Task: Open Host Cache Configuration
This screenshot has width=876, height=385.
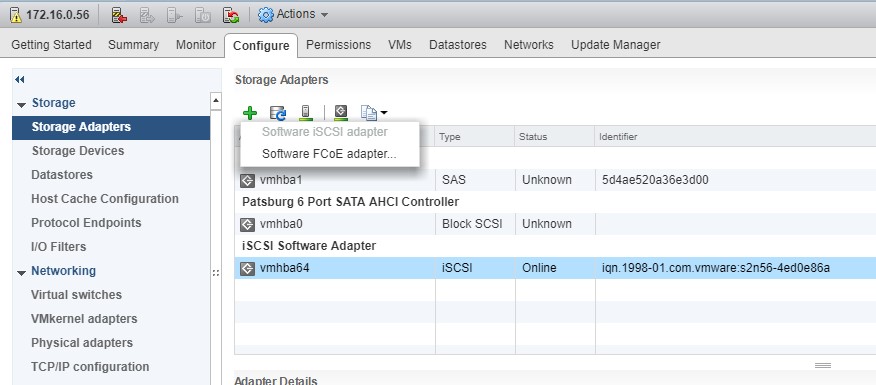Action: [105, 199]
